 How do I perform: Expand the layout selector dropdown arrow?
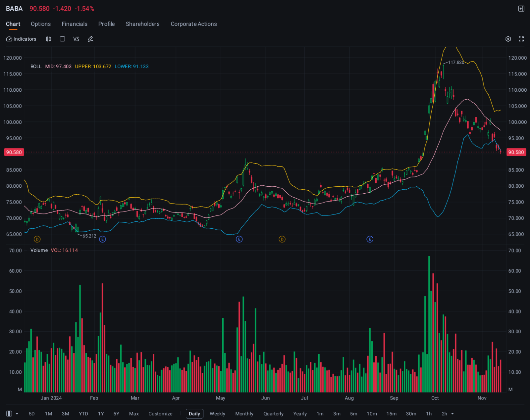[x=17, y=414]
